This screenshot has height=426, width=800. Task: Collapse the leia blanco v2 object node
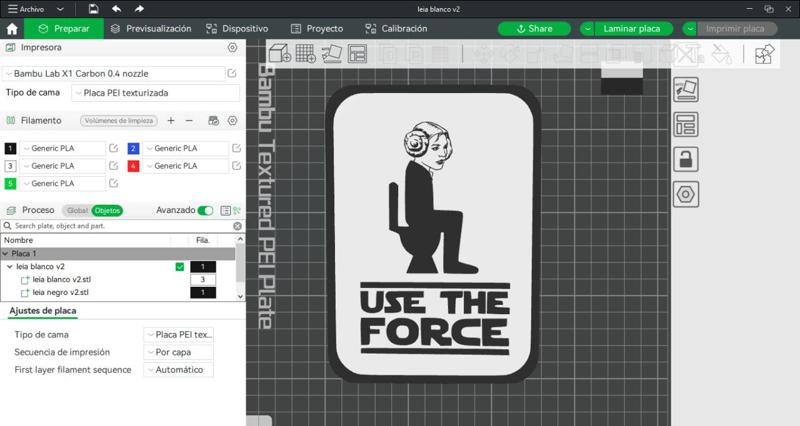(10, 267)
